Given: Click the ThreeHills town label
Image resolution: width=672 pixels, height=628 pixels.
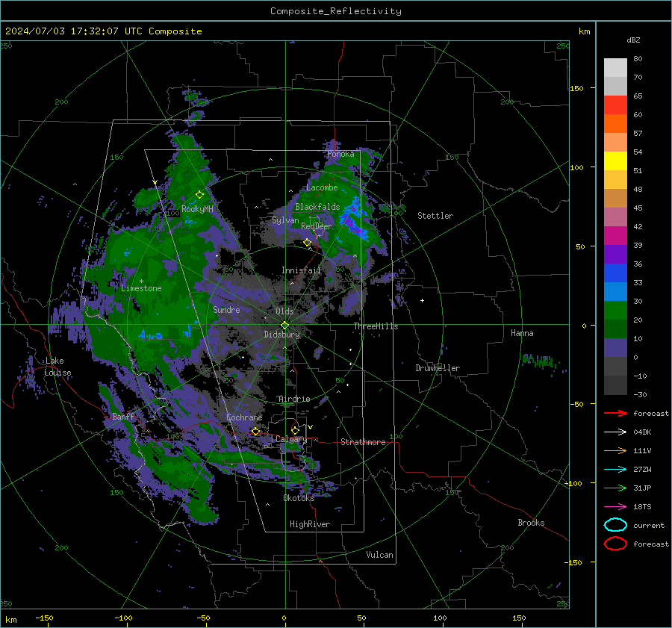Looking at the screenshot, I should (376, 326).
